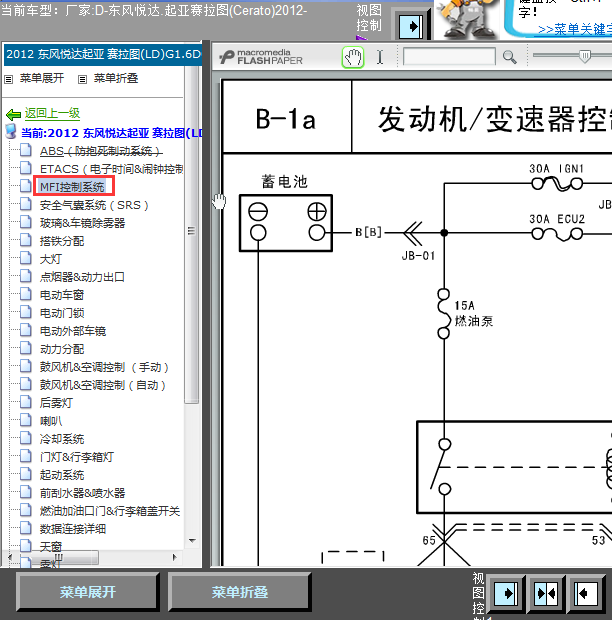The width and height of the screenshot is (612, 626).
Task: Click the document icon beside 数据连接详细
Action: click(x=26, y=528)
